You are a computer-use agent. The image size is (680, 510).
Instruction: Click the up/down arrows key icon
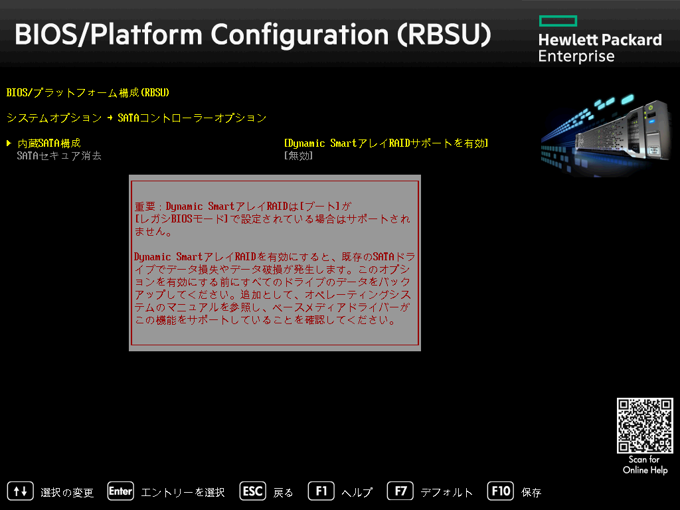[20, 491]
